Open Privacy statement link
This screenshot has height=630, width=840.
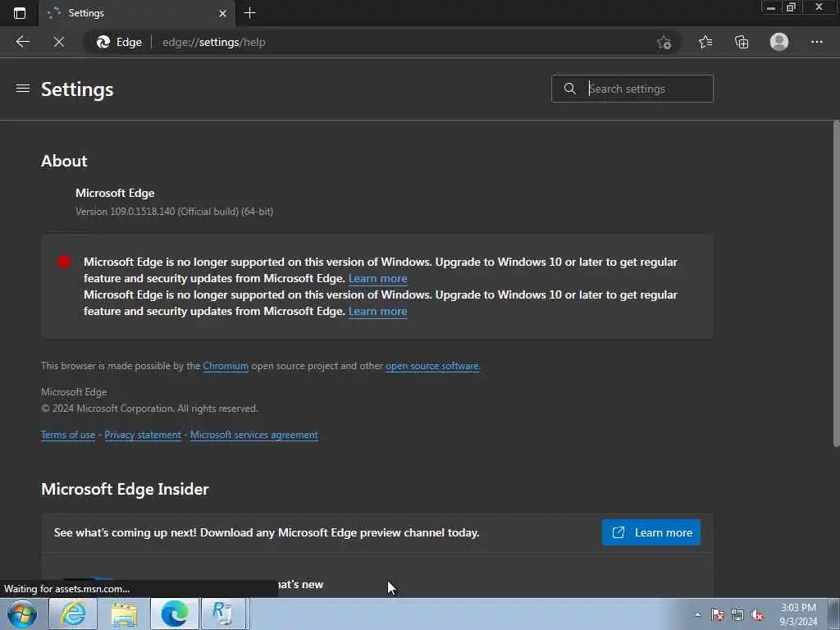pyautogui.click(x=143, y=435)
